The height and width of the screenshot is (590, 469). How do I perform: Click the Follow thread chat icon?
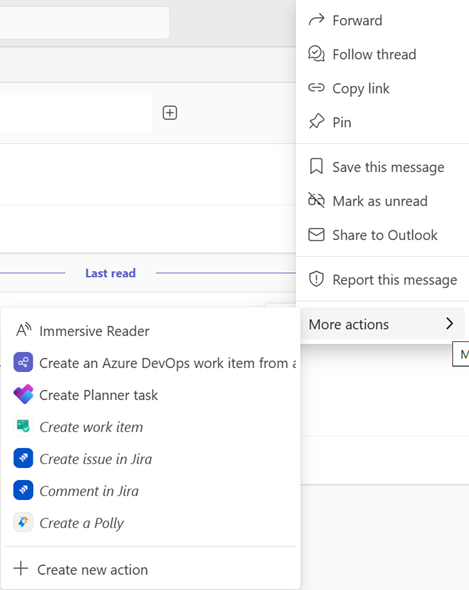point(316,54)
